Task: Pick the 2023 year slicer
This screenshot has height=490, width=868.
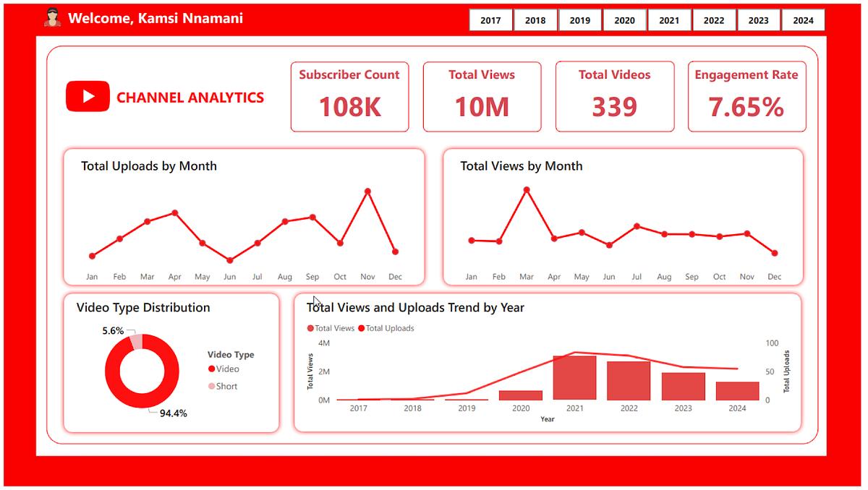Action: tap(759, 20)
